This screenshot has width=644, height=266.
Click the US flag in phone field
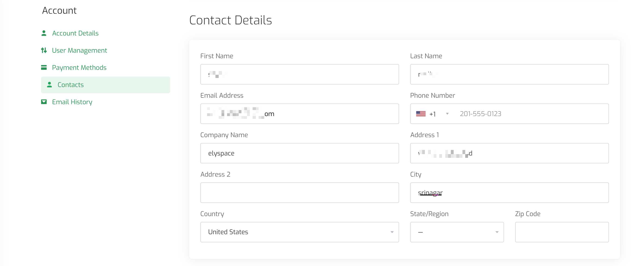point(421,114)
